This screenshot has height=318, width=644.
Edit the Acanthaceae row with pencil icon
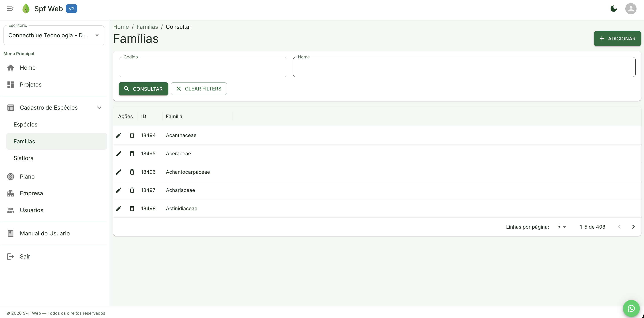pos(119,135)
